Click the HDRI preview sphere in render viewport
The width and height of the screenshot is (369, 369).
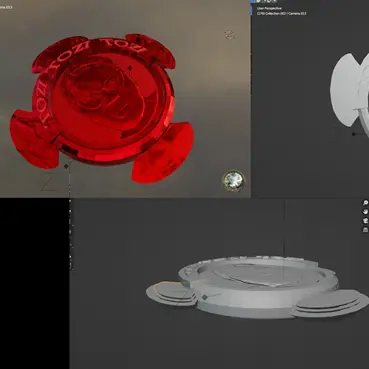tap(234, 181)
